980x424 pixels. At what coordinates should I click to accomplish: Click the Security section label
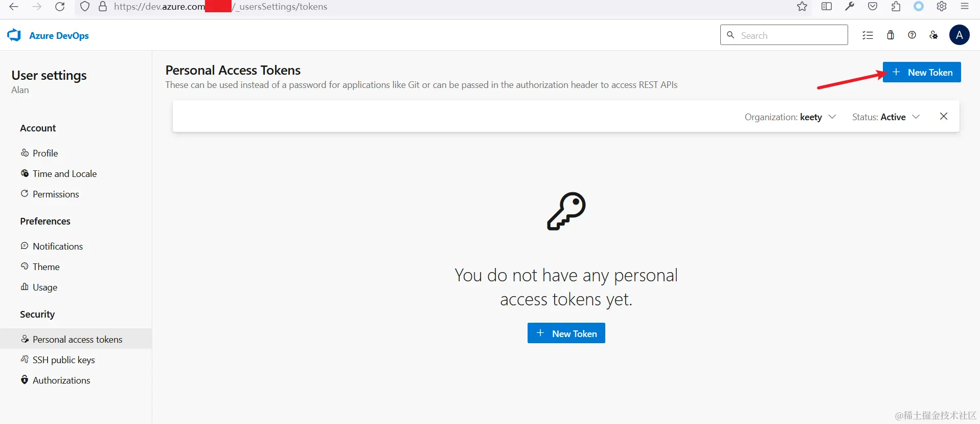click(37, 314)
